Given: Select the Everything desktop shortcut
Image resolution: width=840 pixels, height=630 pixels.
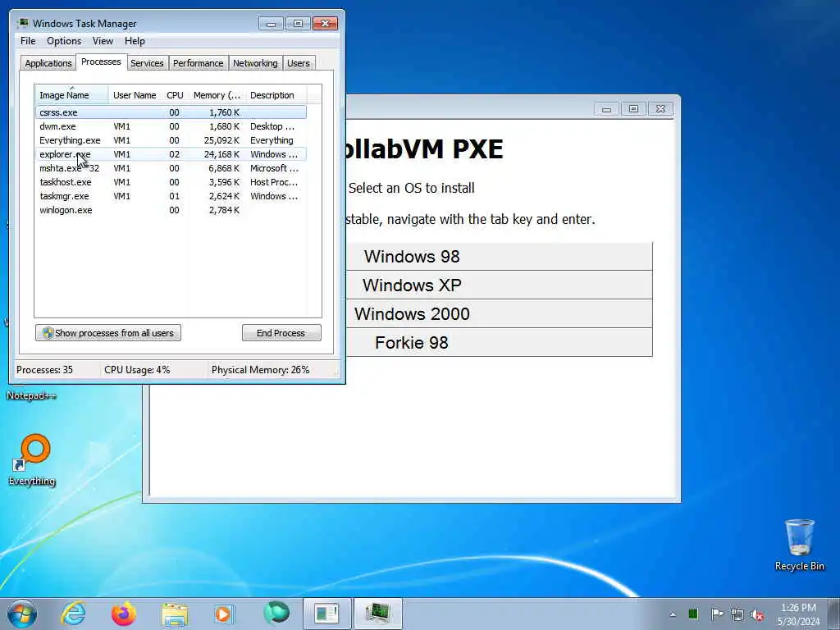Looking at the screenshot, I should (32, 459).
